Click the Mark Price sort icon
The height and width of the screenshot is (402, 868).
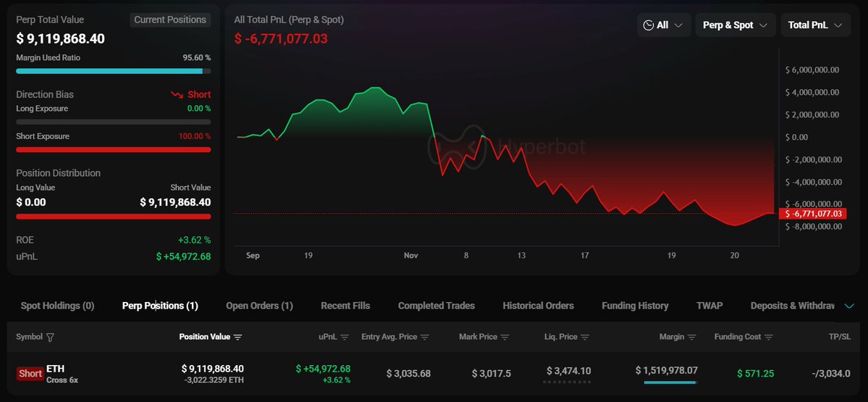tap(505, 338)
